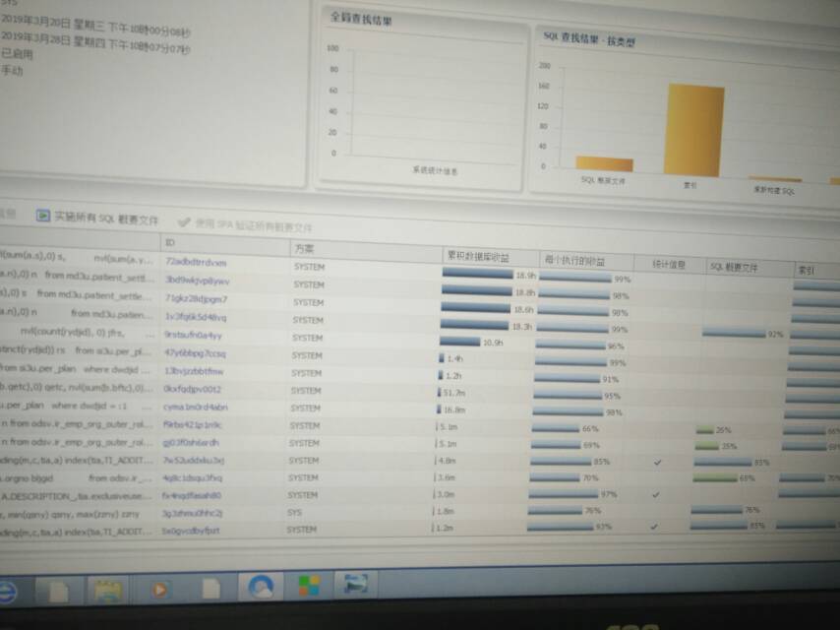Click the colorful four-square taskbar icon
The image size is (840, 630).
[309, 586]
